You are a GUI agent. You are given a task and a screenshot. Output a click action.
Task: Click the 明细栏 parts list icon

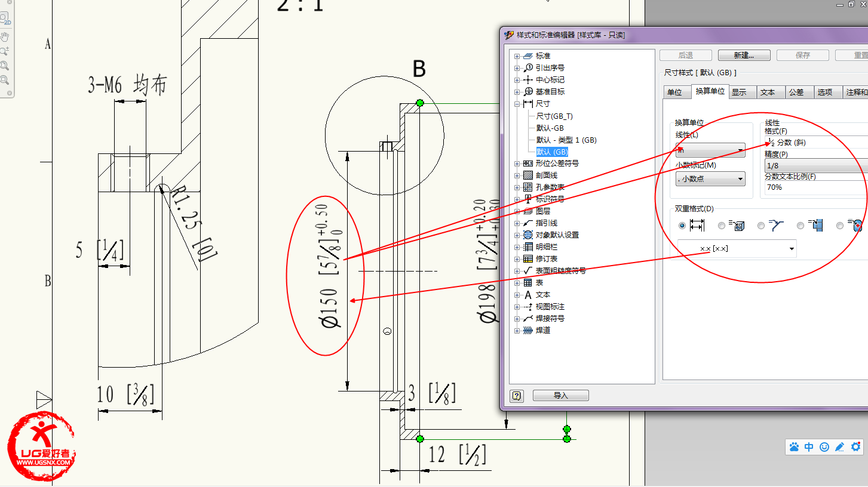click(528, 247)
